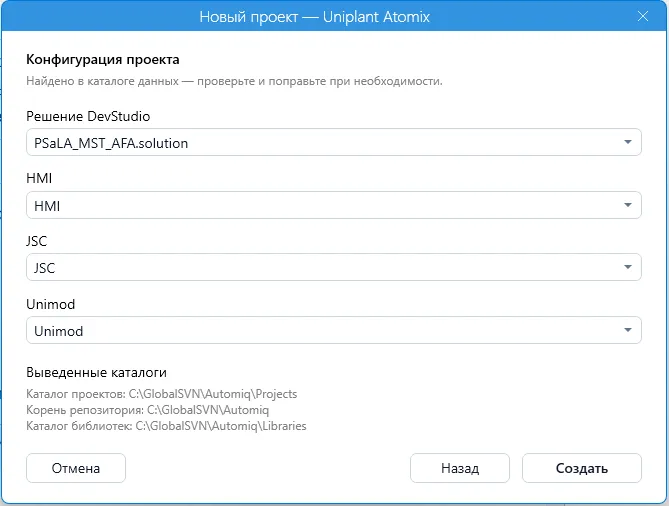Expand the HMI dropdown arrow

tap(628, 205)
